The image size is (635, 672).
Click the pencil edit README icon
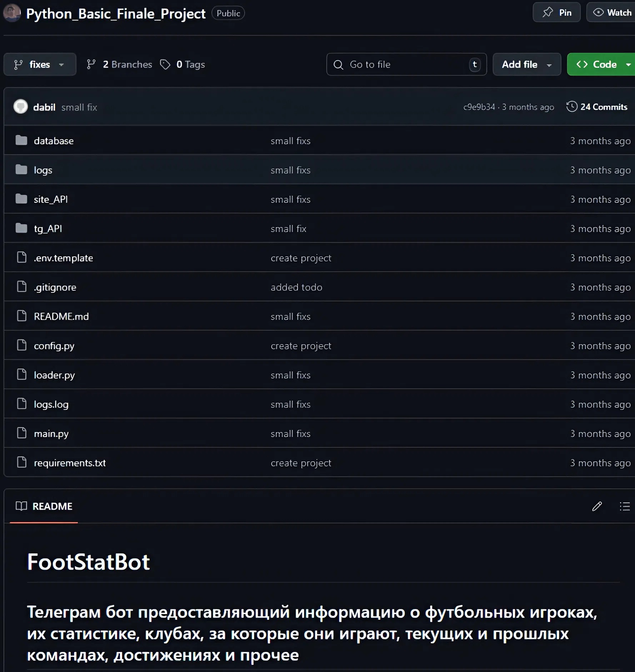point(597,506)
